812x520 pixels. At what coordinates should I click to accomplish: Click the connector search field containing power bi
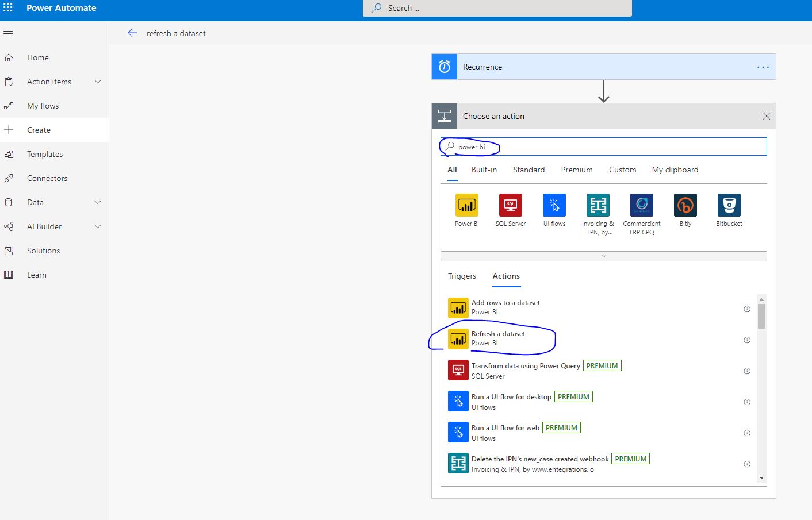pos(604,147)
